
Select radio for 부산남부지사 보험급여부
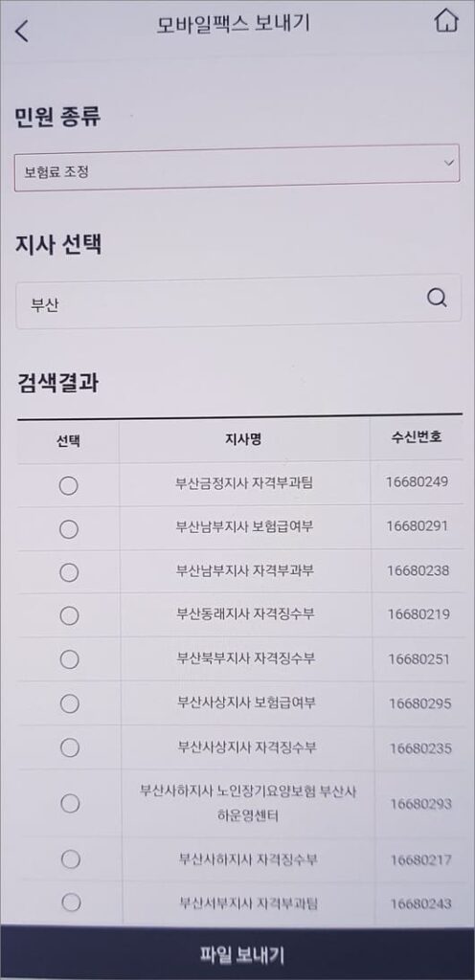tap(69, 529)
